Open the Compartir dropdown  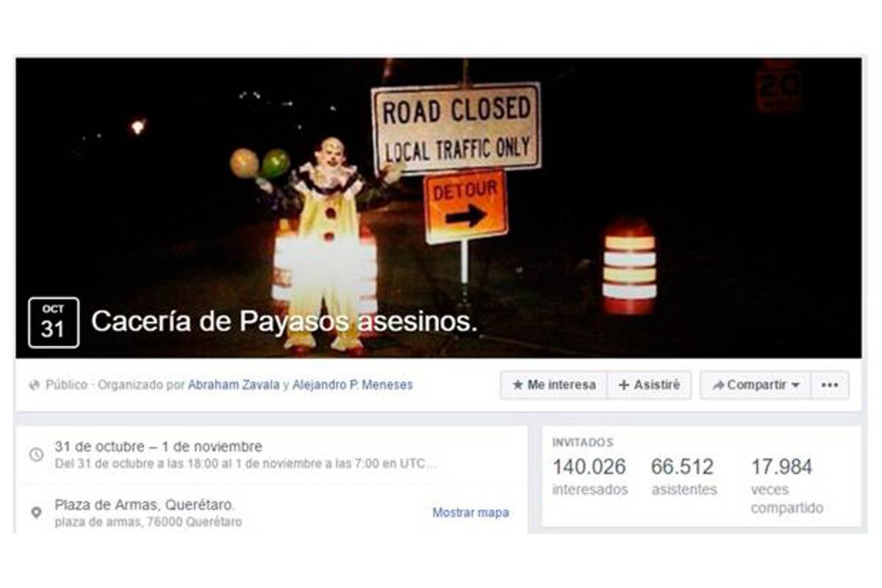coord(756,385)
